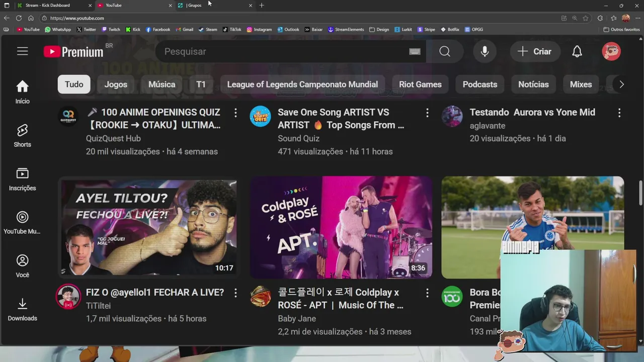Open Baby Jane channel avatar

click(x=260, y=296)
